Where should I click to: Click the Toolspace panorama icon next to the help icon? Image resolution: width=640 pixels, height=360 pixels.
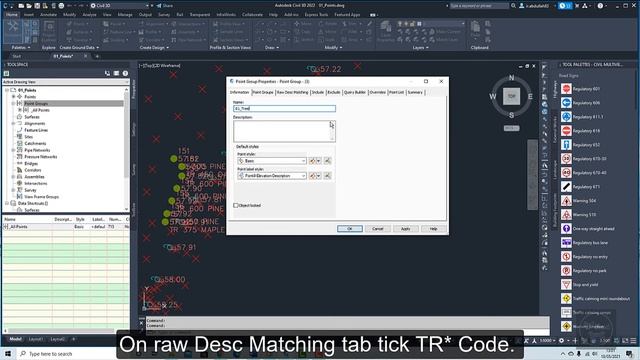click(116, 73)
